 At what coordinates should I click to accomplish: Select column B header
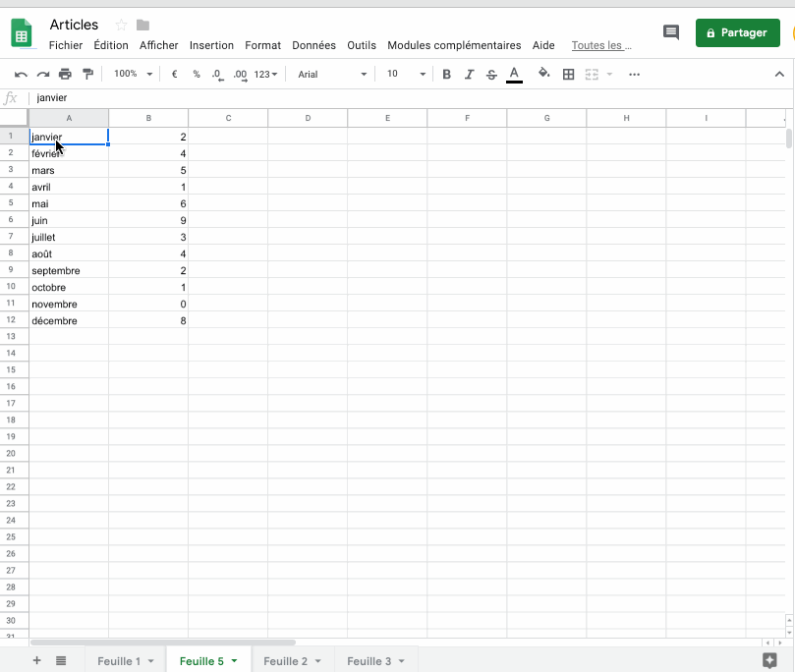(148, 118)
